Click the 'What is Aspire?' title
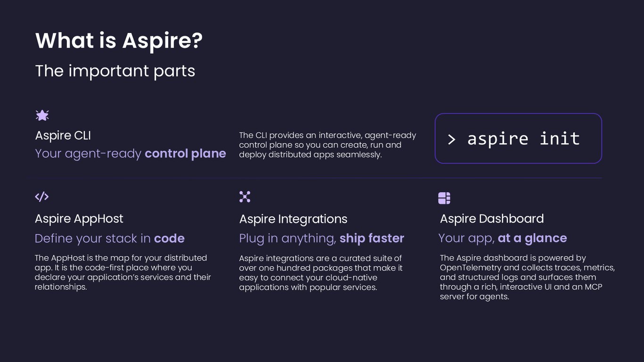 [x=119, y=41]
